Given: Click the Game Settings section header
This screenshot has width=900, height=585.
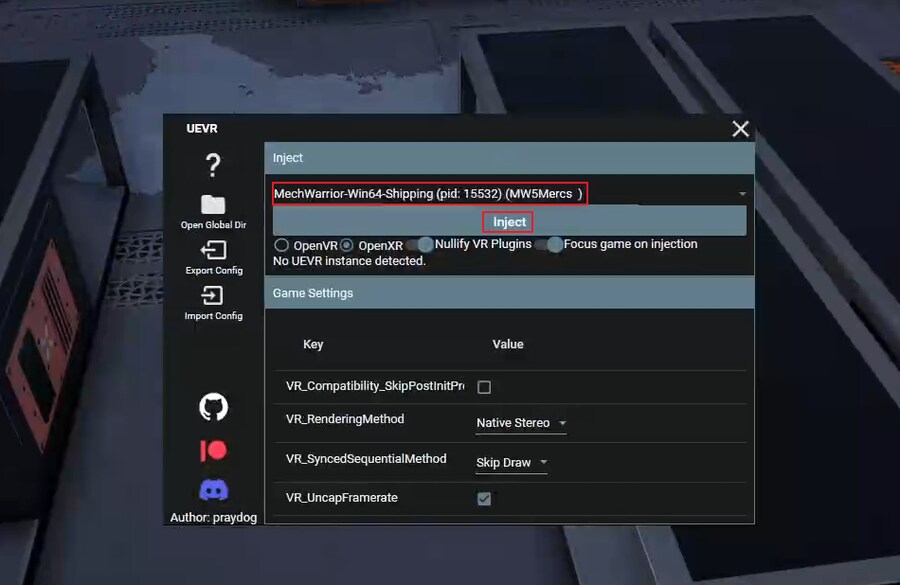Looking at the screenshot, I should coord(509,293).
